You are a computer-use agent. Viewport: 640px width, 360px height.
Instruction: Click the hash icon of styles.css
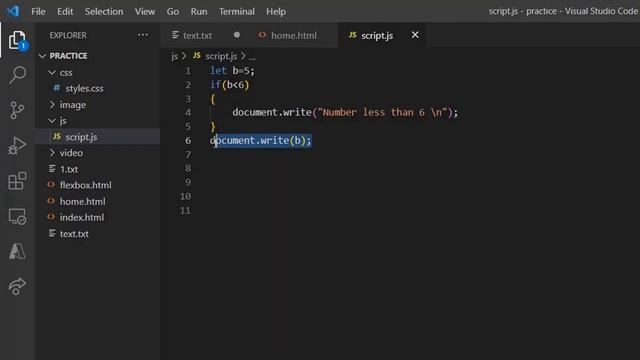(57, 88)
